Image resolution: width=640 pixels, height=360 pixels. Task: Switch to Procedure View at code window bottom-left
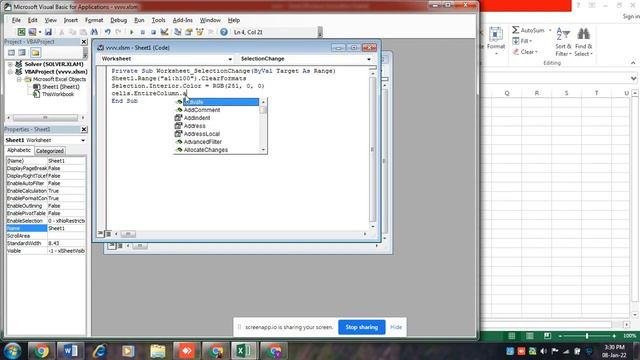click(x=100, y=233)
